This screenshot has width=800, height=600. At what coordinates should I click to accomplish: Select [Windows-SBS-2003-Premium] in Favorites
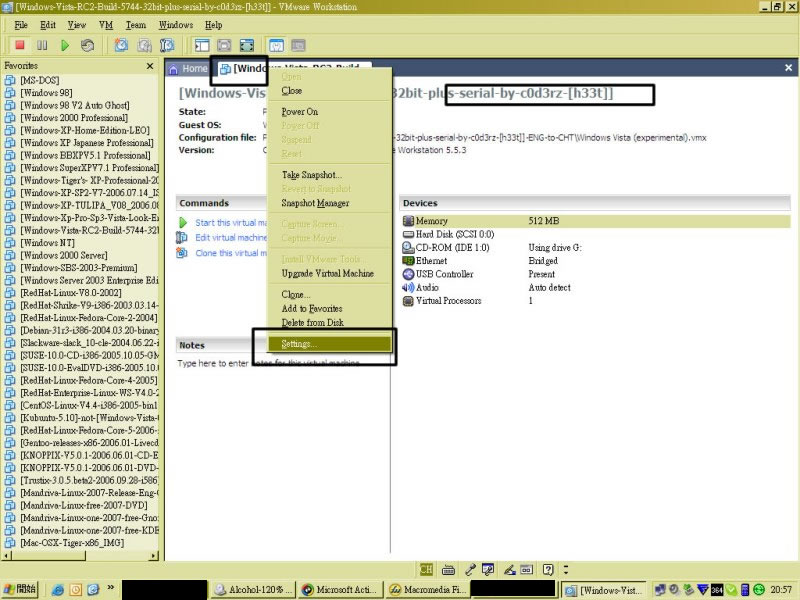[79, 268]
